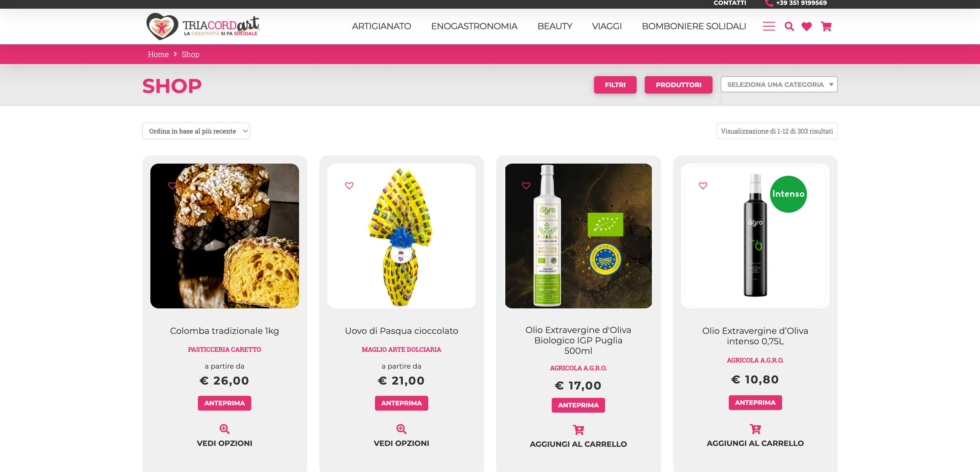980x472 pixels.
Task: Click the search magnifier icon in header
Action: pyautogui.click(x=789, y=26)
